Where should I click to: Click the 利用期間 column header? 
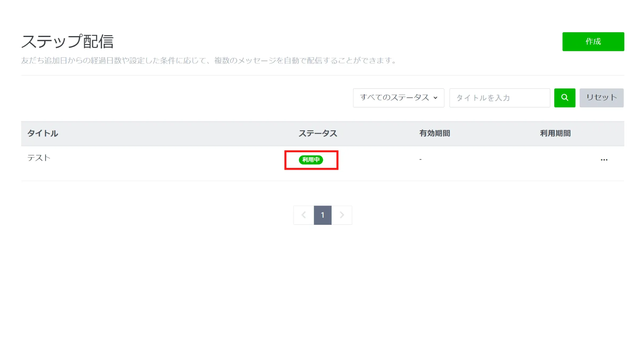click(555, 134)
